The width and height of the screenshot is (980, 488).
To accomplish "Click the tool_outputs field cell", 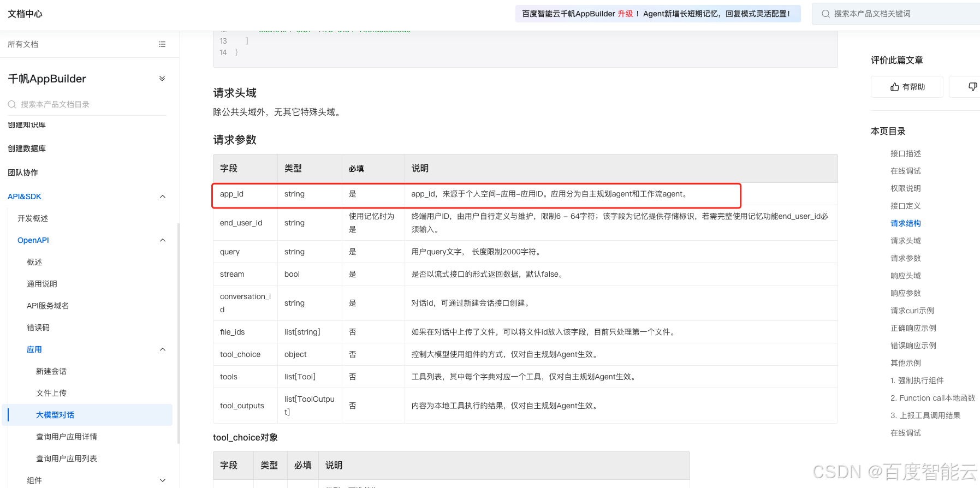I will click(245, 406).
